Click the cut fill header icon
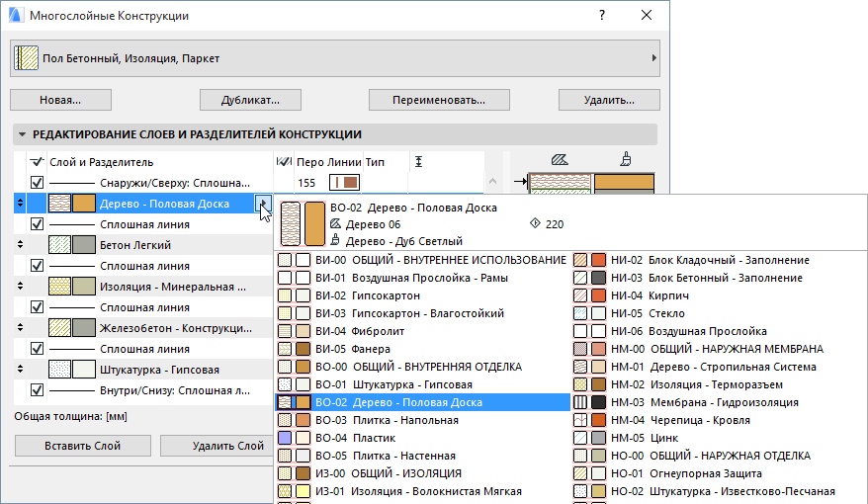 (x=560, y=160)
